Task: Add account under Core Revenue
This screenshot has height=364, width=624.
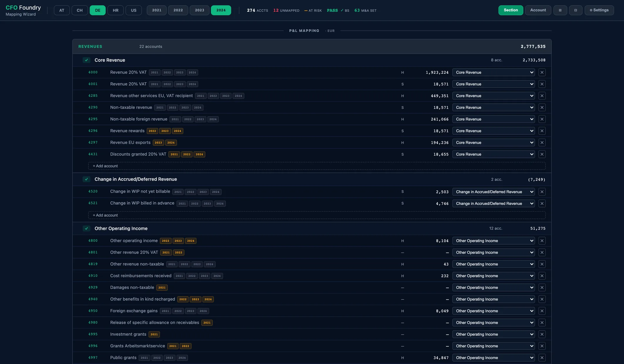Action: (x=317, y=166)
